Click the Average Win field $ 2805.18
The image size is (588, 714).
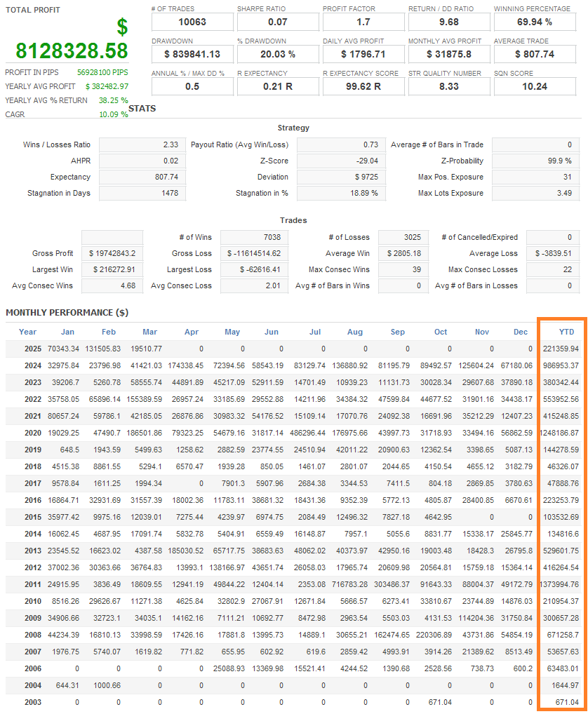(x=403, y=254)
